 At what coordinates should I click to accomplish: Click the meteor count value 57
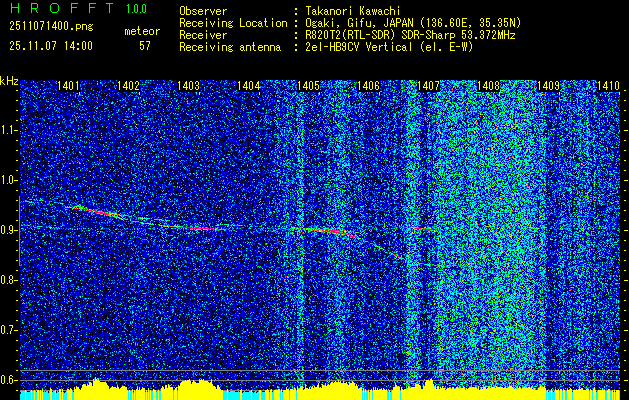[145, 46]
